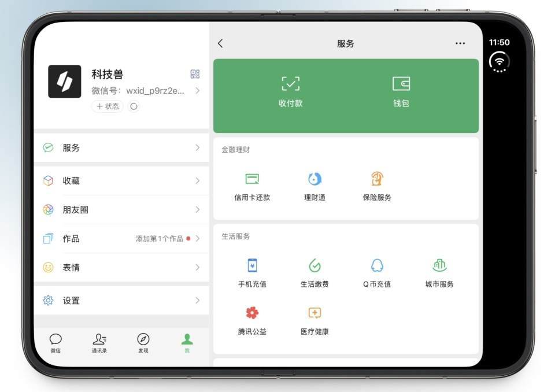
Task: Click the 生活服务 section heading
Action: point(236,236)
